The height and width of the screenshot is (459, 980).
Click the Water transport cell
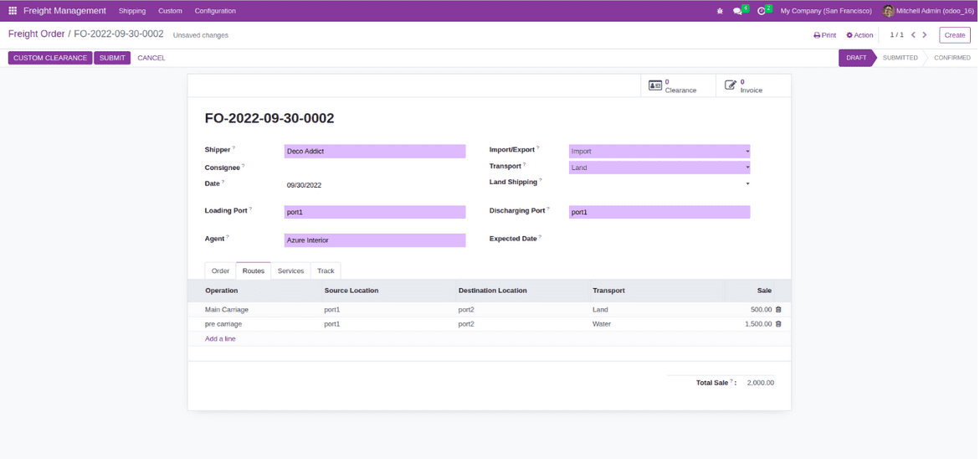coord(602,324)
